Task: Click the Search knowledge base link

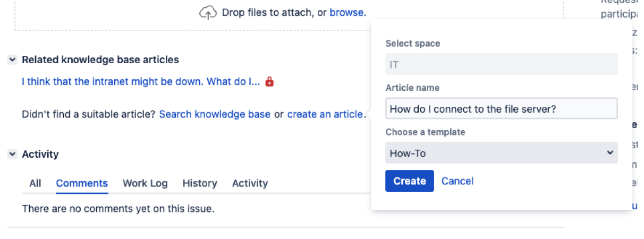Action: point(215,114)
